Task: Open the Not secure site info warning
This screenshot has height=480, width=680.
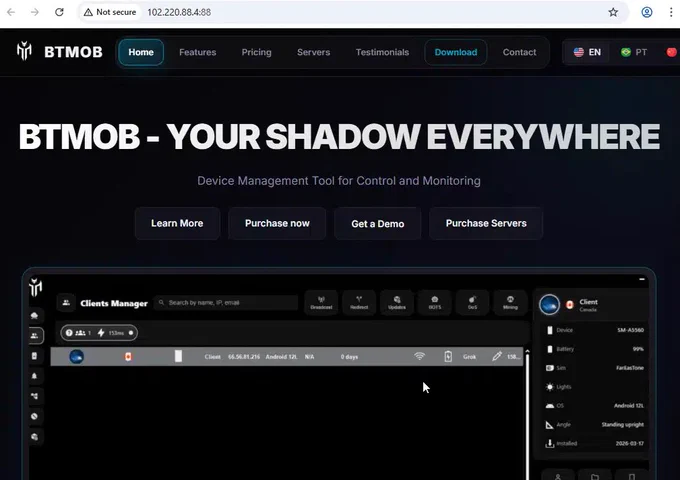Action: (110, 12)
